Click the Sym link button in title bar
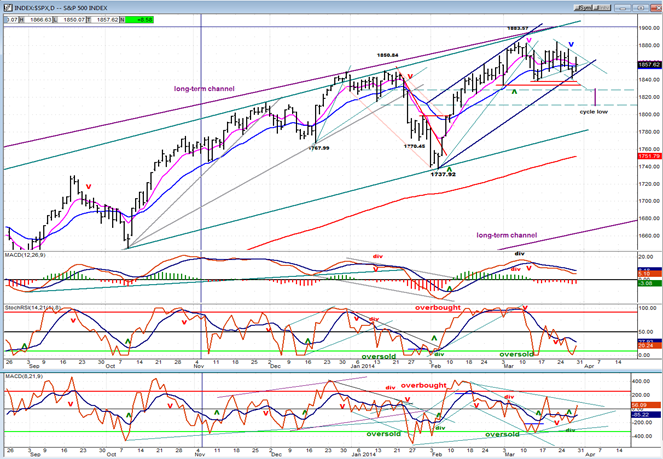Viewport: 663px width, 459px height. pos(584,8)
